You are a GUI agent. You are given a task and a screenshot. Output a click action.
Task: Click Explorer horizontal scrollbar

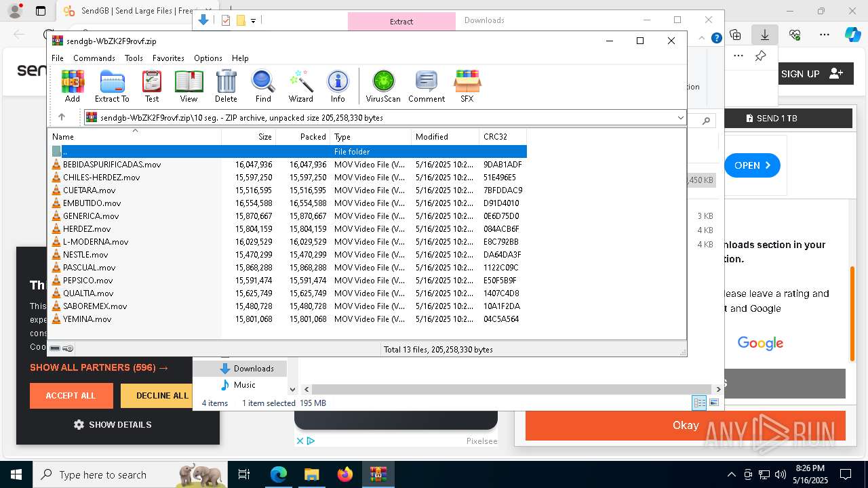(512, 389)
